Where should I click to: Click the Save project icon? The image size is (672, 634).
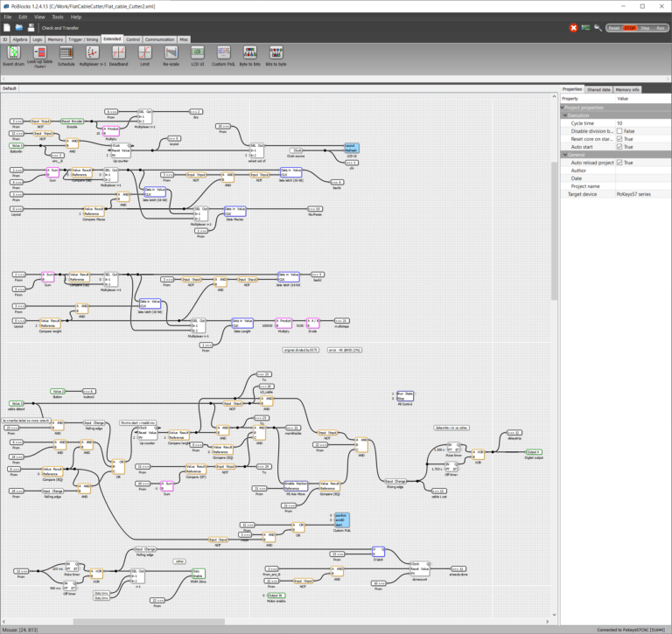point(31,28)
